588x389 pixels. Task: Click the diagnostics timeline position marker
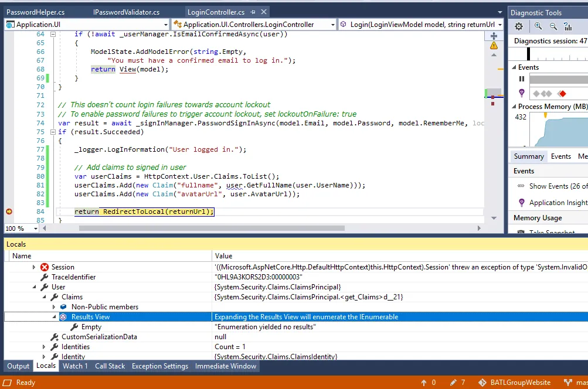529,54
